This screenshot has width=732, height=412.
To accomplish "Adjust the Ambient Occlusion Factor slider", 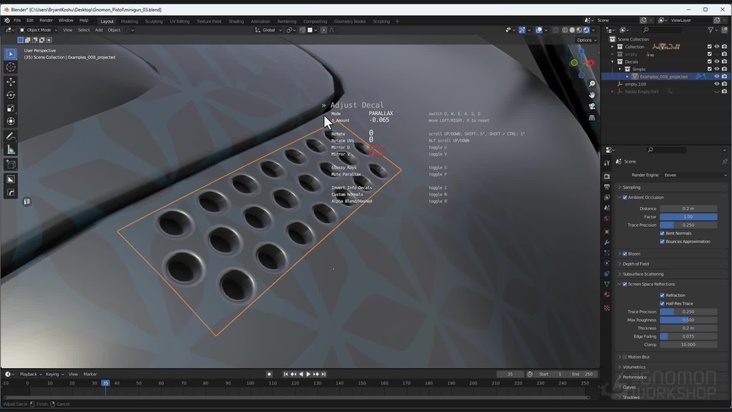I will pos(688,216).
